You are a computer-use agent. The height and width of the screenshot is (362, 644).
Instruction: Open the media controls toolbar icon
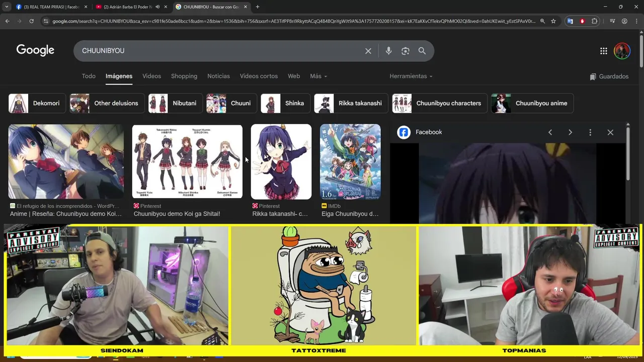click(x=612, y=21)
